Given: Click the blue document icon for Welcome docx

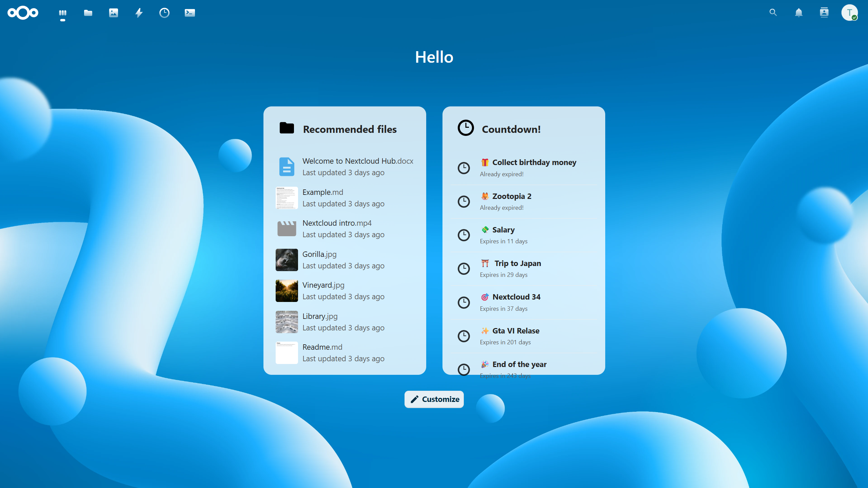Looking at the screenshot, I should point(287,167).
